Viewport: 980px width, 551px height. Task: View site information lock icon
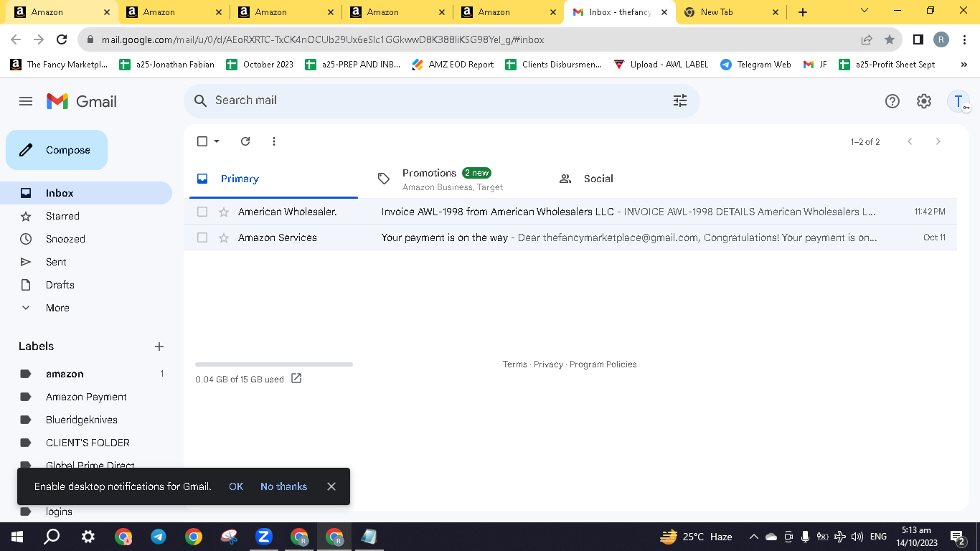pos(90,40)
